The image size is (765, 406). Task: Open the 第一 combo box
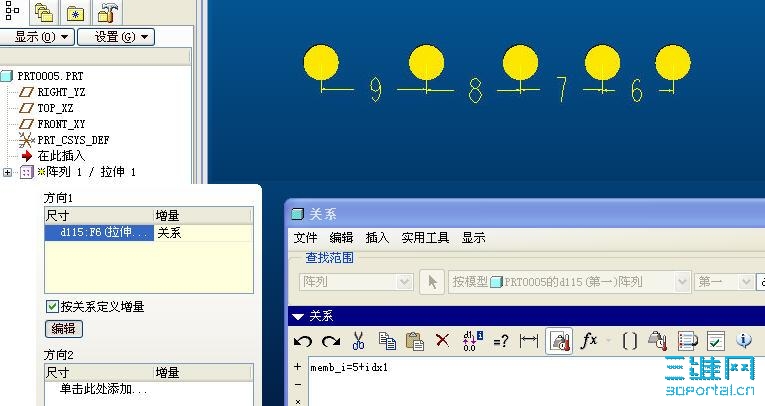[x=724, y=282]
